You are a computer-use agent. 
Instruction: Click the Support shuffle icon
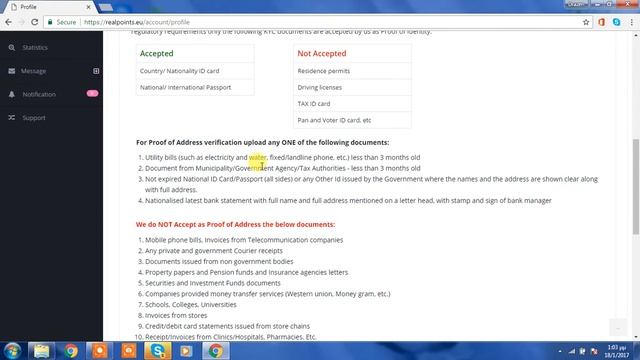pos(11,118)
